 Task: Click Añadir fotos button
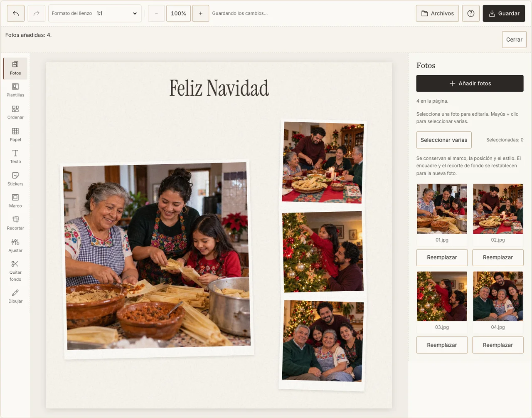[470, 83]
